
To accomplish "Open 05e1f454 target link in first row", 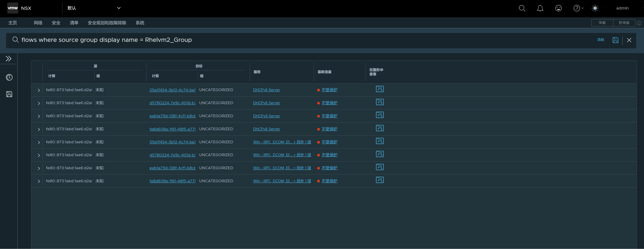I will (x=172, y=90).
